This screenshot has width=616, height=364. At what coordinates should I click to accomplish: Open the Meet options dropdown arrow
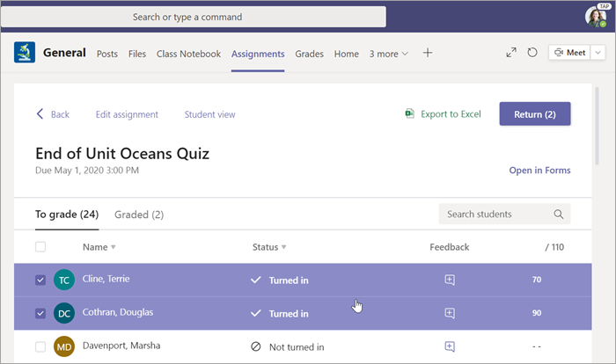(598, 53)
